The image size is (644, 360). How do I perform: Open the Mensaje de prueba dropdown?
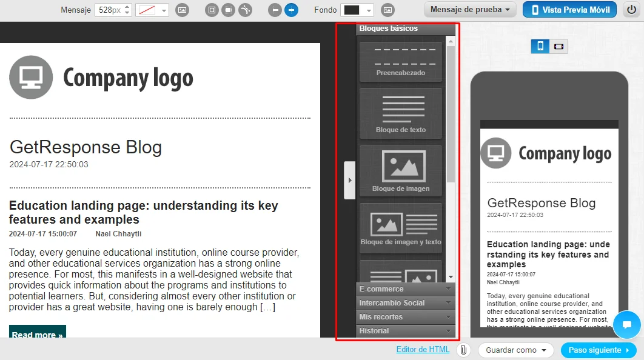tap(471, 10)
